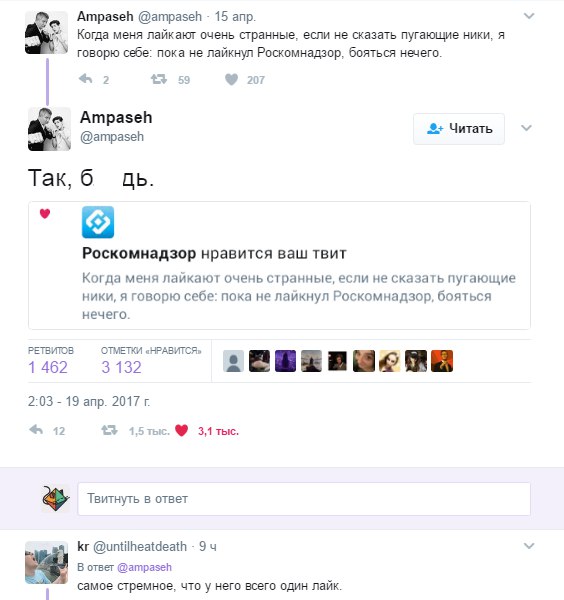Toggle the red heart showing 3,1 тыс.
Viewport: 564px width, 600px height.
click(182, 430)
